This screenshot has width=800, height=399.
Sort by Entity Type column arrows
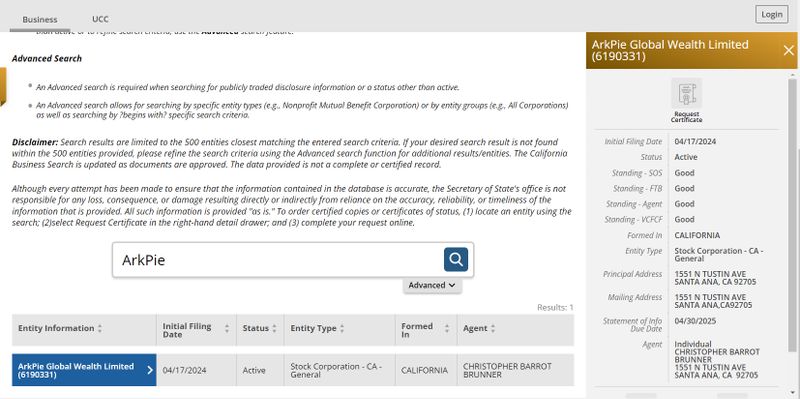coord(342,329)
